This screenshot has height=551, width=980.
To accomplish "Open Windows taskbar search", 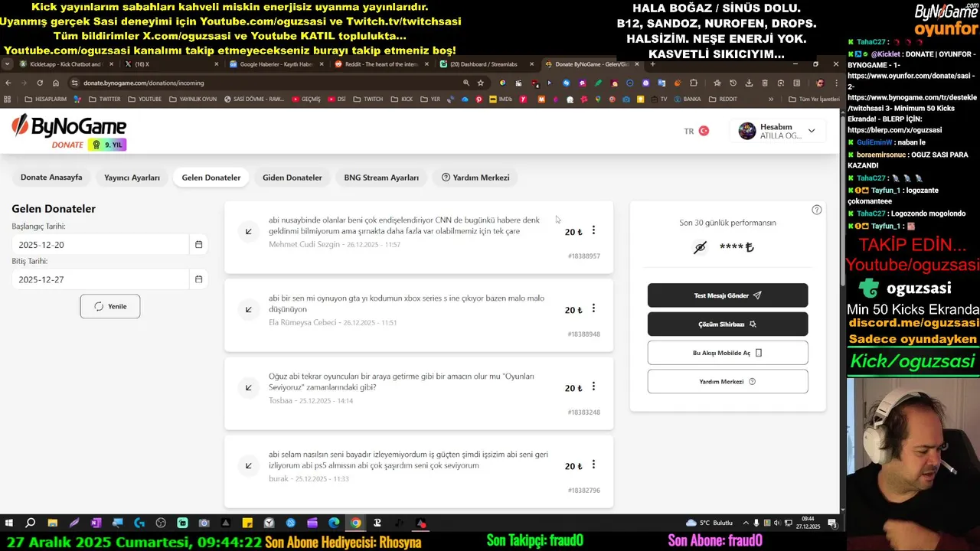I will 31,523.
